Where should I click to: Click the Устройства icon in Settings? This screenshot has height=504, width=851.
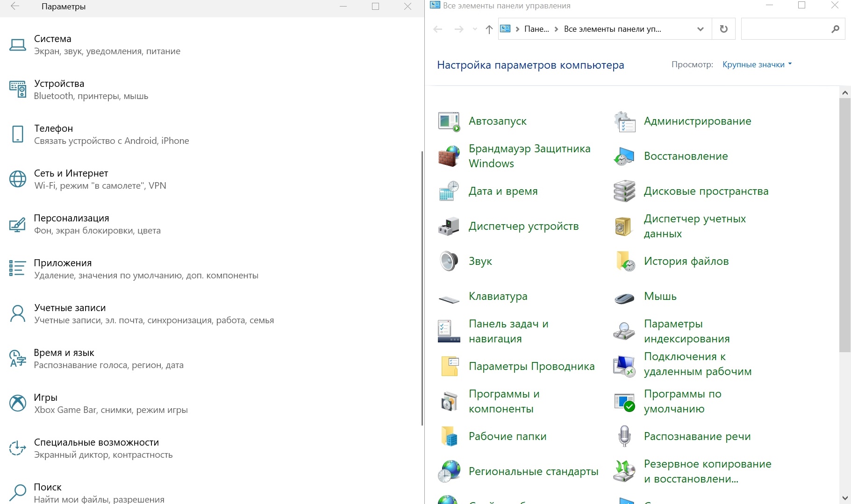click(18, 89)
